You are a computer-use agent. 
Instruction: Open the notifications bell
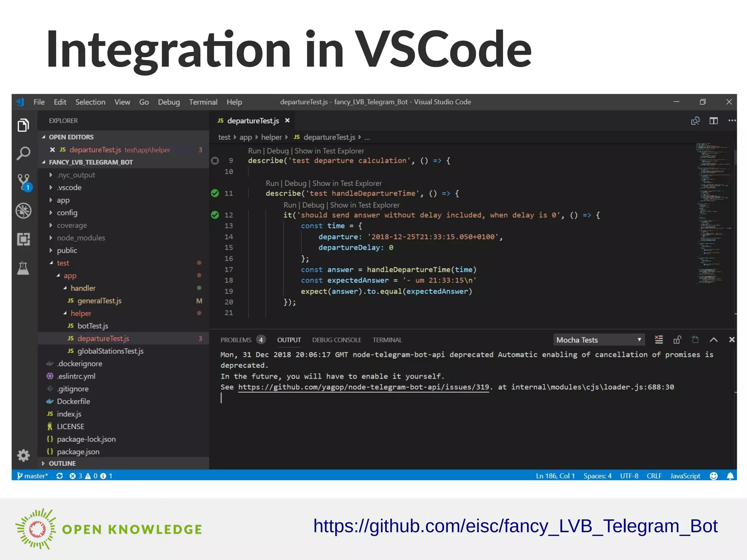click(730, 476)
